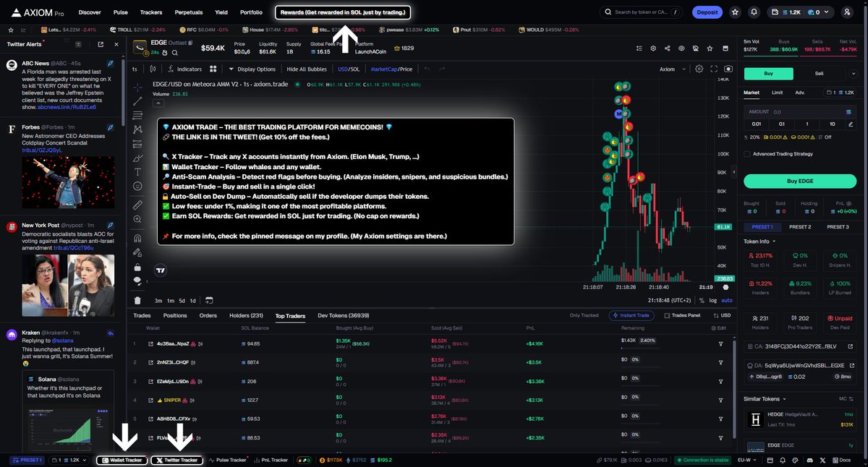Add EDGE token to favorites star
The width and height of the screenshot is (868, 467).
(x=708, y=48)
